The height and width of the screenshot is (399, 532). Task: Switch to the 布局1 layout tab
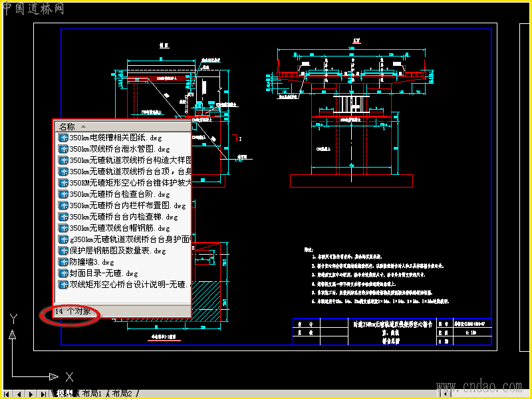pyautogui.click(x=92, y=394)
